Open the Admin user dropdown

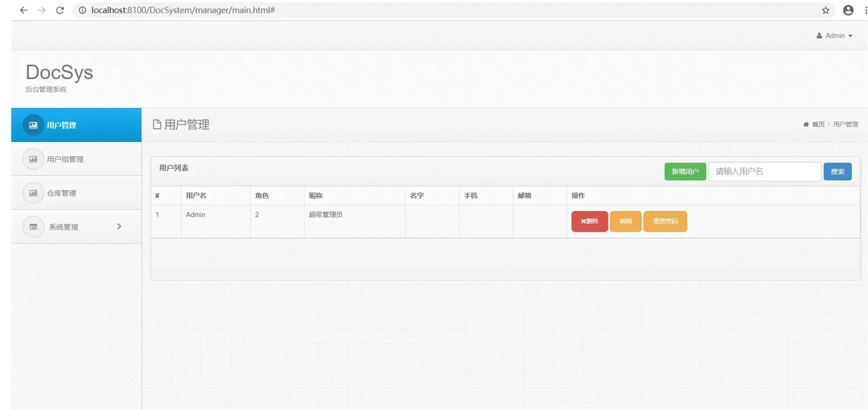coord(835,36)
